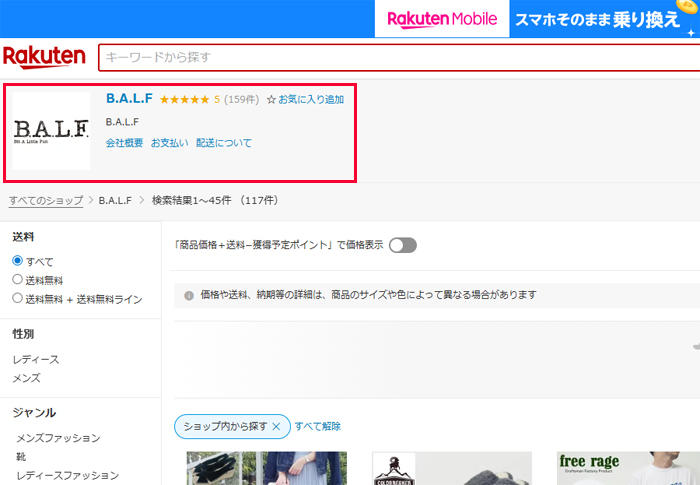The height and width of the screenshot is (485, 700).
Task: Click the Rakuten logo
Action: tap(44, 57)
